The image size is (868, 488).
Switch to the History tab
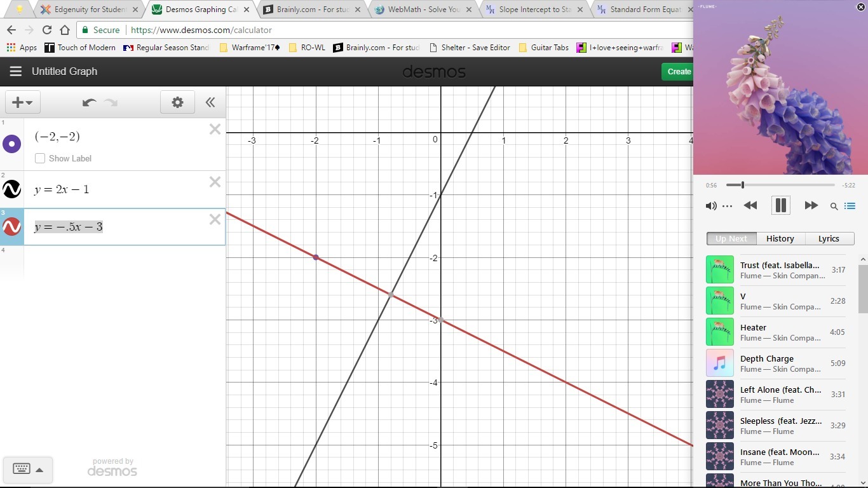pos(780,239)
